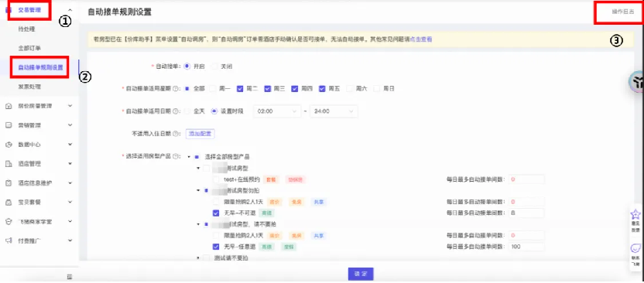The height and width of the screenshot is (283, 644).
Task: Collapse the 测试请不要拍 tree node triangle
Action: tap(198, 258)
